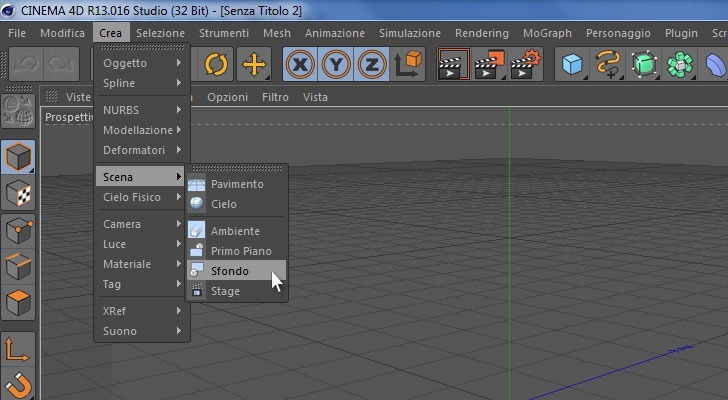728x400 pixels.
Task: Open the viewport Vista menu
Action: point(315,97)
